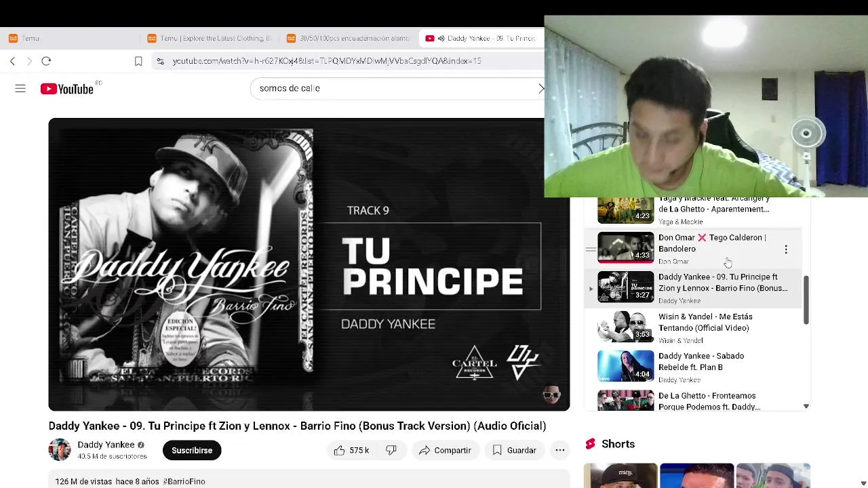Click title Don Omar Tego Calderon Bandolero
868x488 pixels.
pos(712,243)
